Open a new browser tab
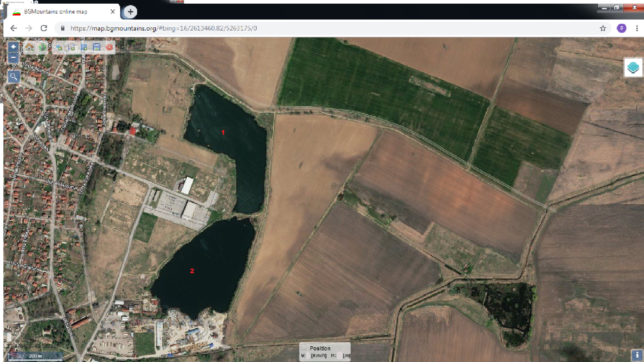 (130, 11)
